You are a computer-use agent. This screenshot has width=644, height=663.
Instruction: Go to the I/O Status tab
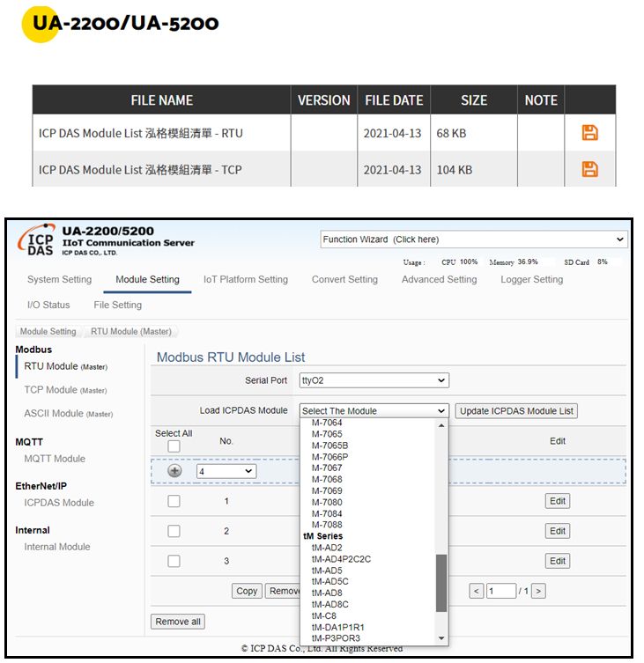pyautogui.click(x=48, y=305)
